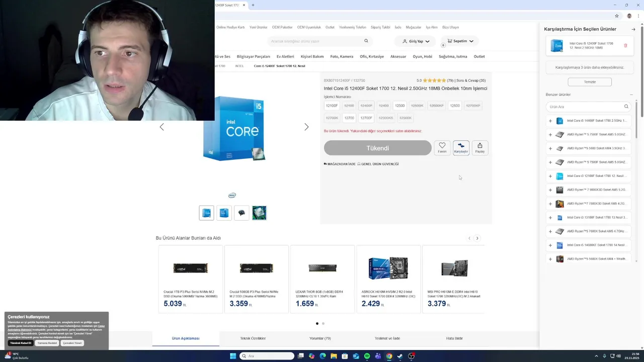
Task: Accept all cookies with Tümünü Kabul Et
Action: coord(21,343)
